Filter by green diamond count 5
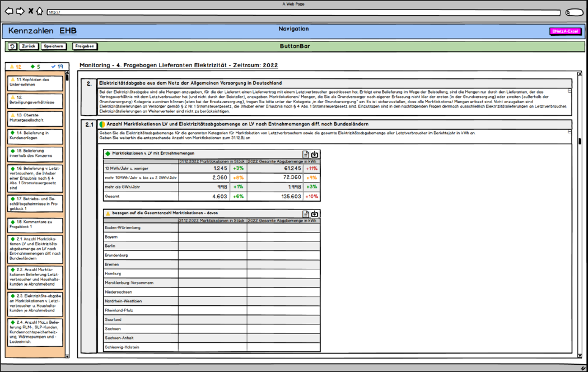 tap(35, 67)
